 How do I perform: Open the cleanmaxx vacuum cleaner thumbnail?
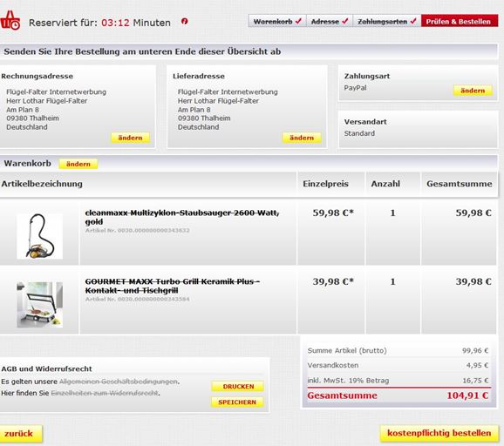(39, 236)
